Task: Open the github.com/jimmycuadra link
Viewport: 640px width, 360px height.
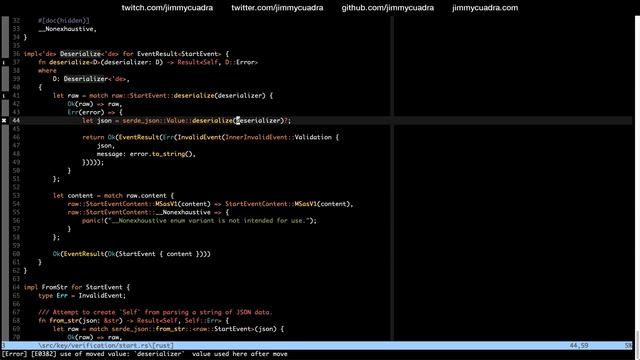Action: click(x=388, y=8)
